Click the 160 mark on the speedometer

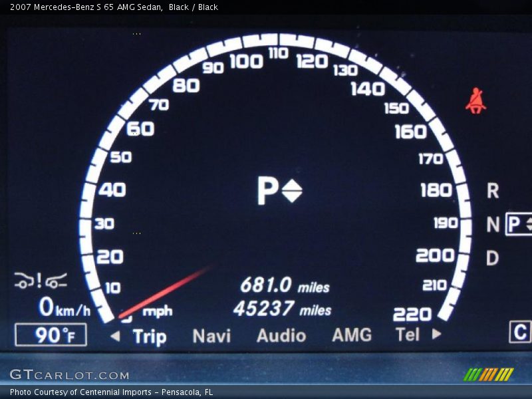tap(410, 132)
